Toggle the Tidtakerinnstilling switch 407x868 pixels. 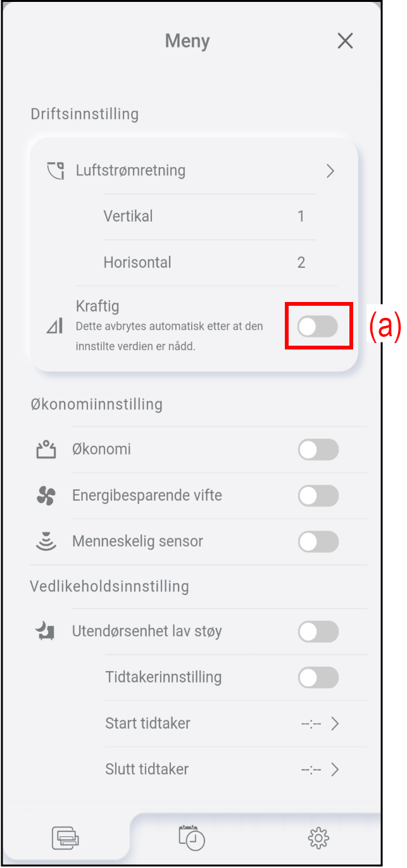pos(318,677)
